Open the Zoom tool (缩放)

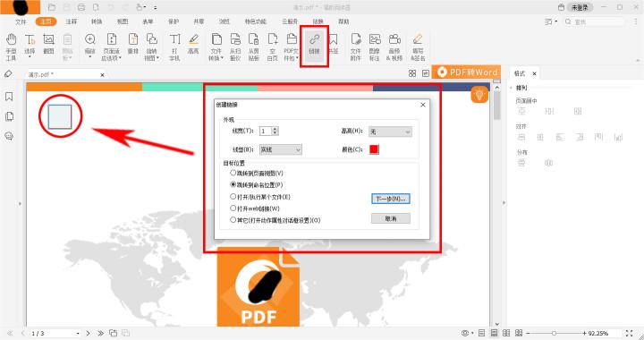point(89,45)
